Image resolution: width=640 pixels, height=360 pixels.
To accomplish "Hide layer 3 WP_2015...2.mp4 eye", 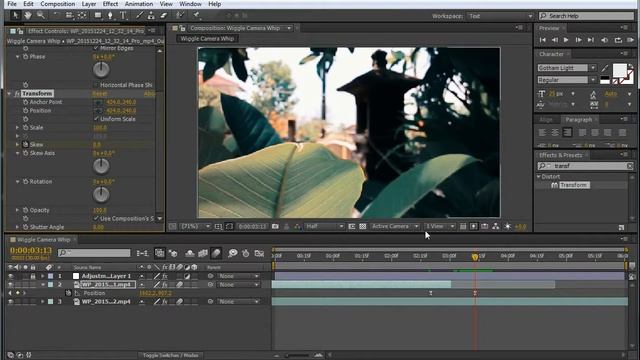I will point(11,302).
